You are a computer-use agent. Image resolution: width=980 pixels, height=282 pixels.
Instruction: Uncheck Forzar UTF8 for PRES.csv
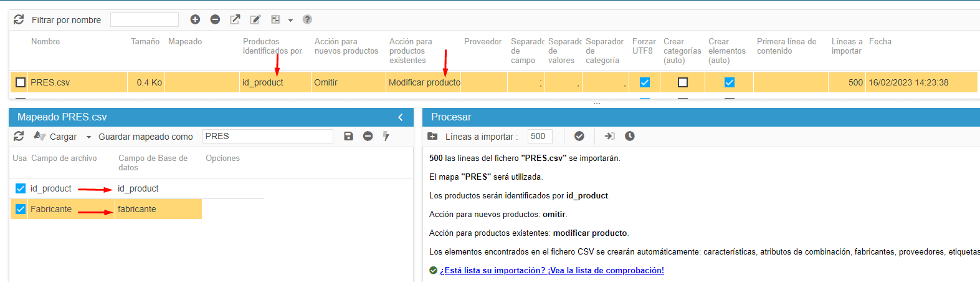pyautogui.click(x=645, y=82)
